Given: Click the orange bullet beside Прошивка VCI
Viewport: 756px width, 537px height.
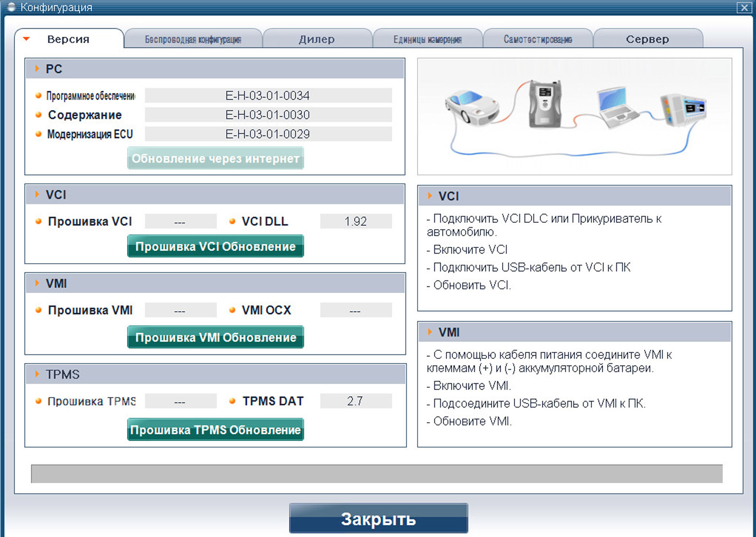Looking at the screenshot, I should tap(38, 221).
